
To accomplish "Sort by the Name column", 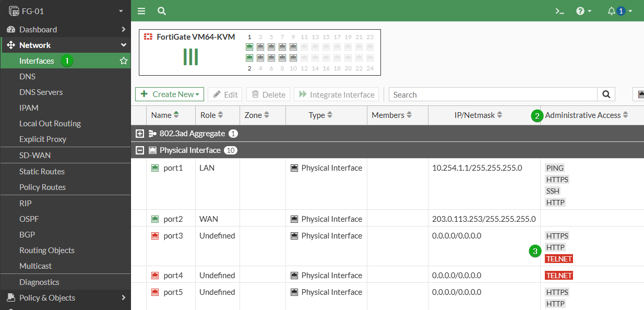I will (165, 115).
